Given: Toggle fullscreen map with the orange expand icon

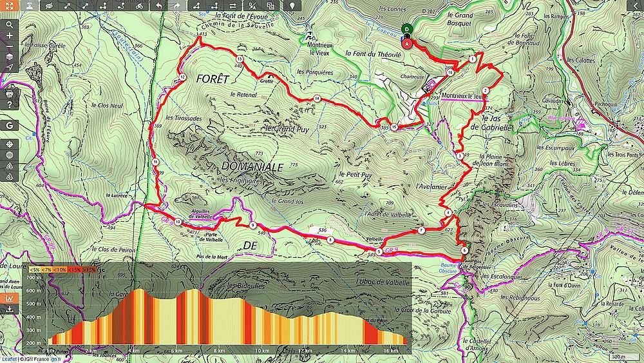Looking at the screenshot, I should pyautogui.click(x=10, y=5).
